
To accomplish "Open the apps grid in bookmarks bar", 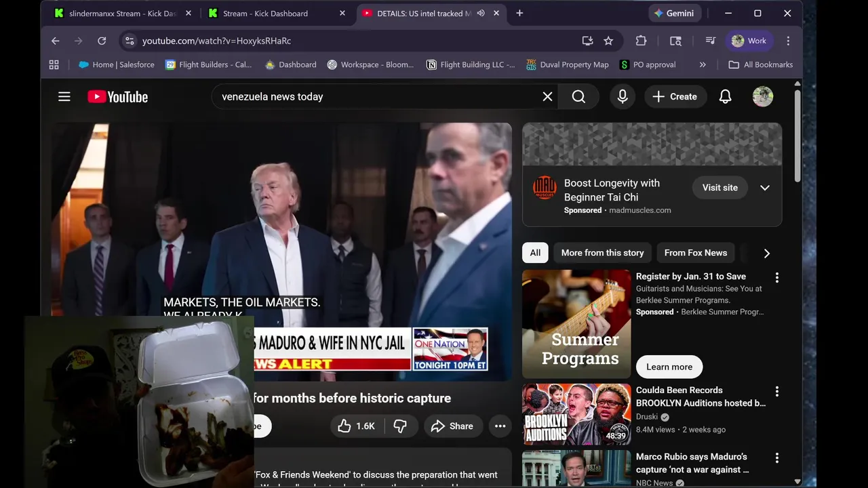I will coord(54,64).
